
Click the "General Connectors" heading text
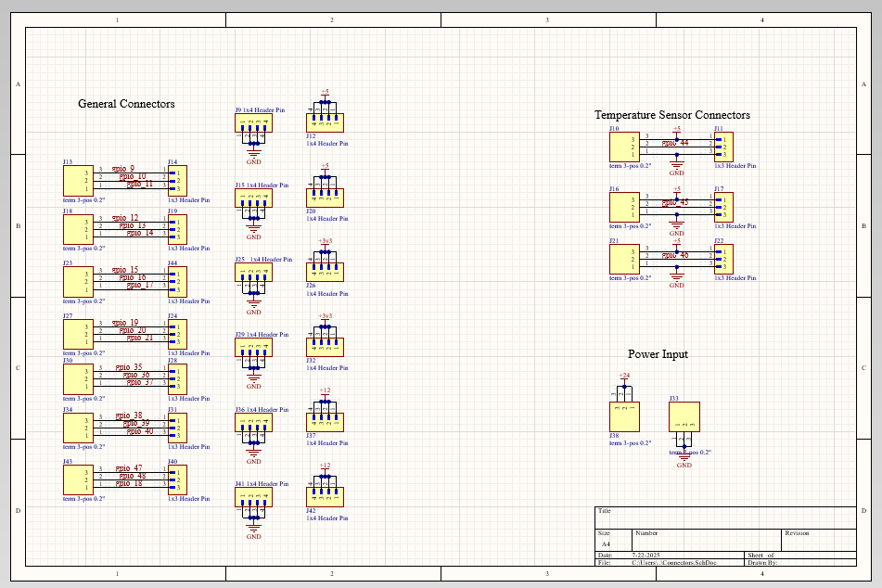click(x=126, y=104)
